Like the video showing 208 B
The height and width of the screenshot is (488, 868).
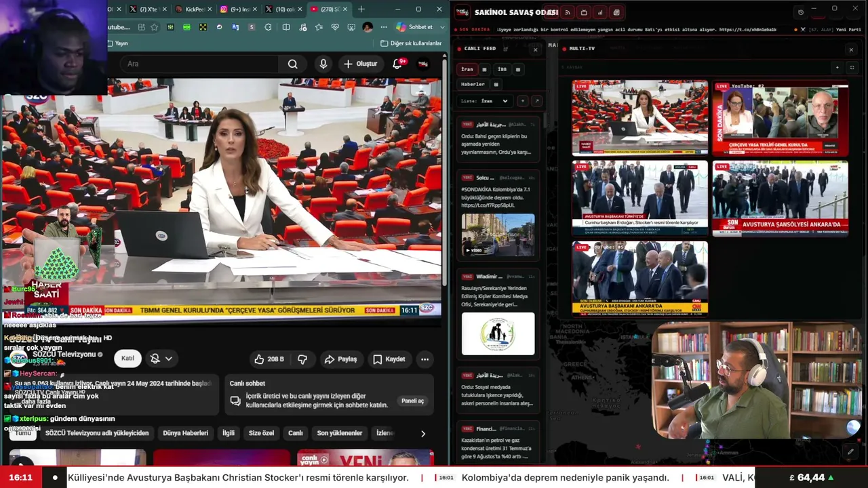[x=269, y=359]
